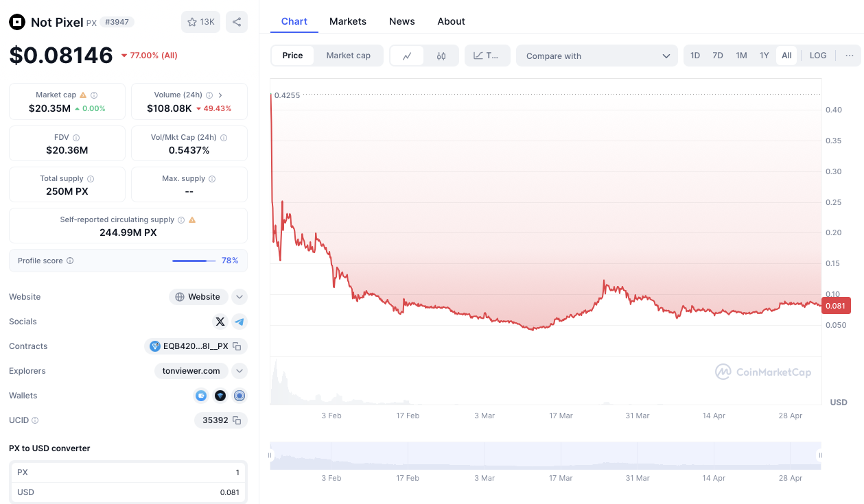864x504 pixels.
Task: Show UCID info icon
Action: point(35,420)
